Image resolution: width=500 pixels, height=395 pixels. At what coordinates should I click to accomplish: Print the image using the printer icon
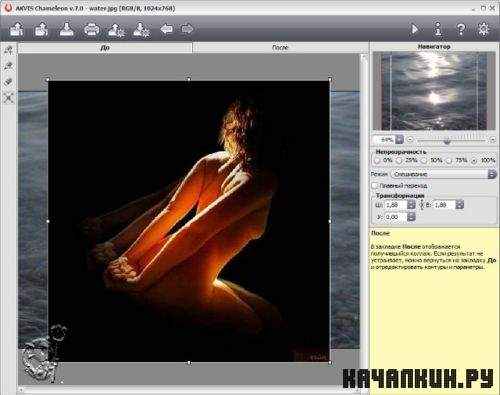pos(91,30)
